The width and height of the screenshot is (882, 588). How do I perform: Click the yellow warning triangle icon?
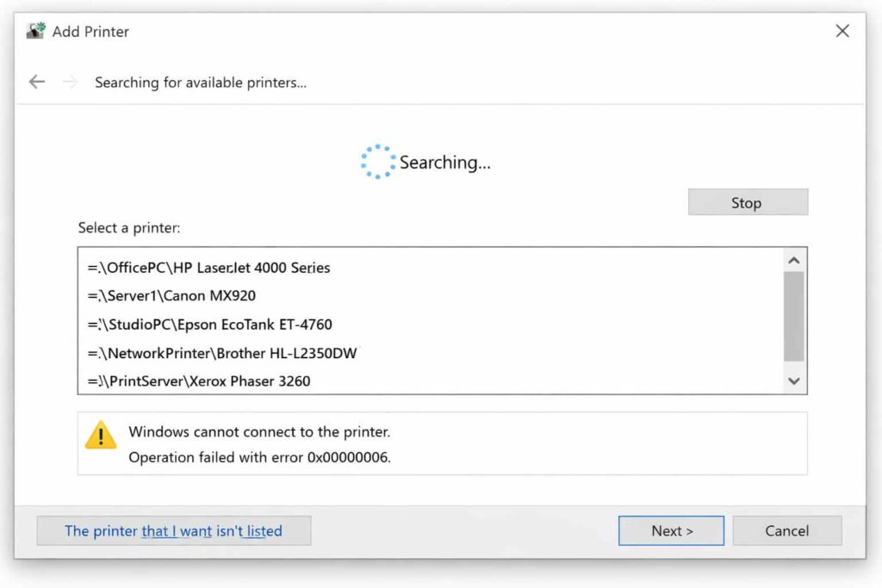point(101,436)
